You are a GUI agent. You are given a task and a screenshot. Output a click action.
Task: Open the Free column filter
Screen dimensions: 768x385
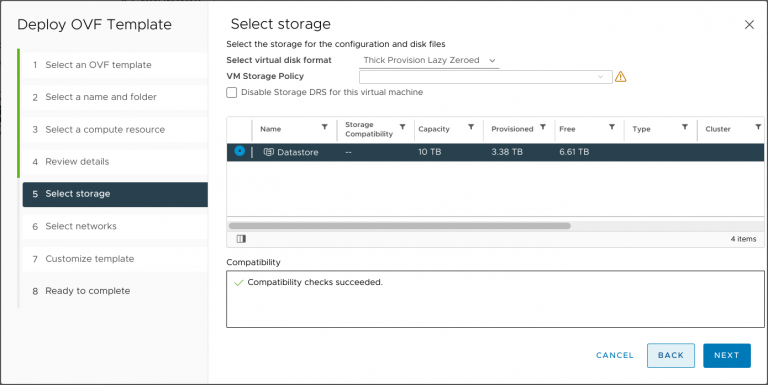612,127
